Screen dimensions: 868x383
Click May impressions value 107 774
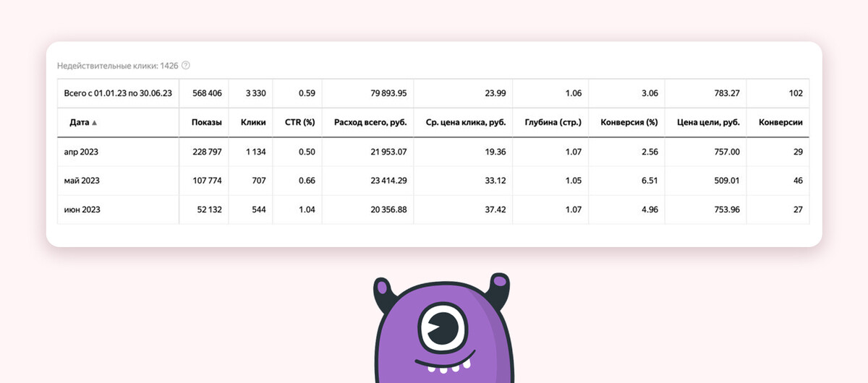206,181
